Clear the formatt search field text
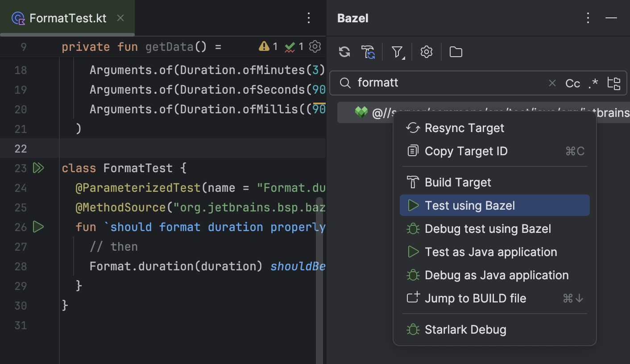This screenshot has width=630, height=364. tap(552, 83)
